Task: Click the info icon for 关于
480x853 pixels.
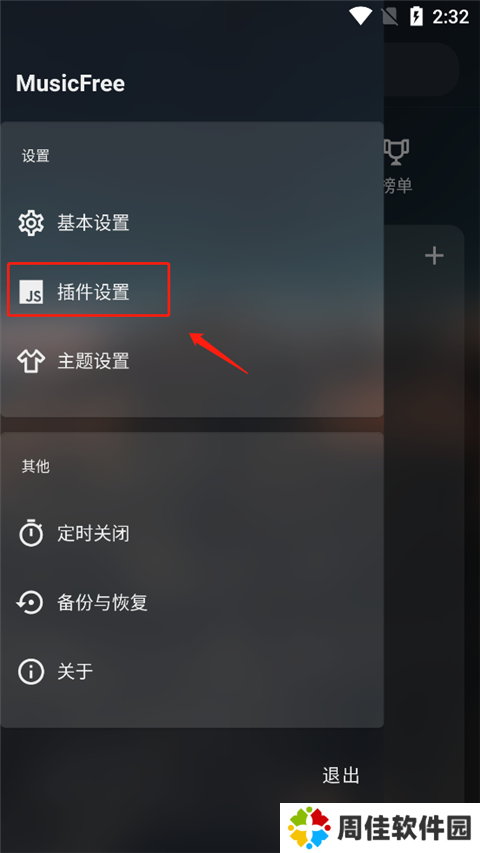Action: click(30, 671)
